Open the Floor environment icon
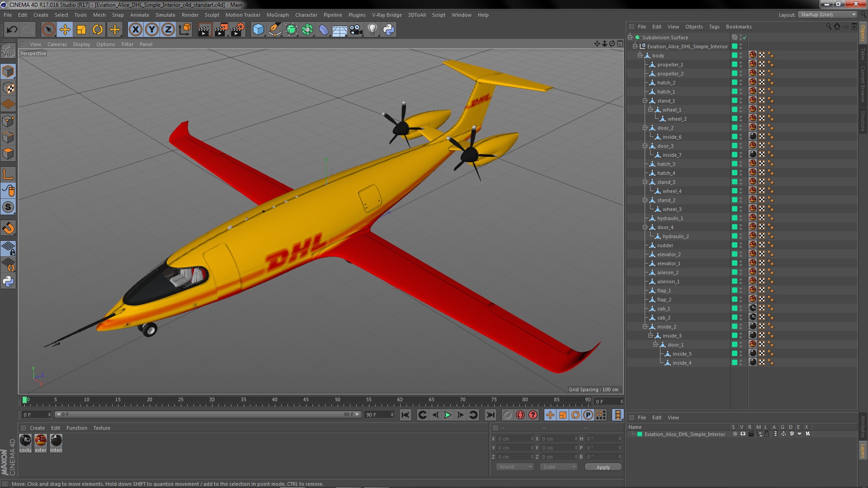 (340, 30)
